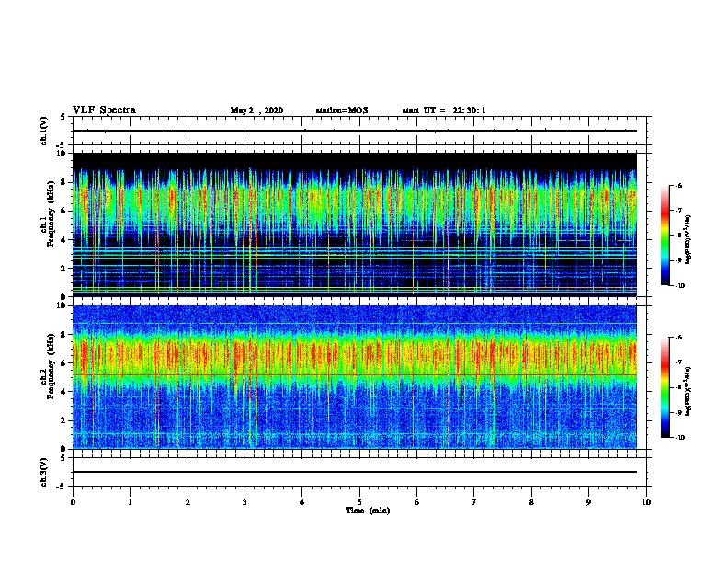This screenshot has height=563, width=728.
Task: Click the time axis tick label '7'
Action: point(474,502)
